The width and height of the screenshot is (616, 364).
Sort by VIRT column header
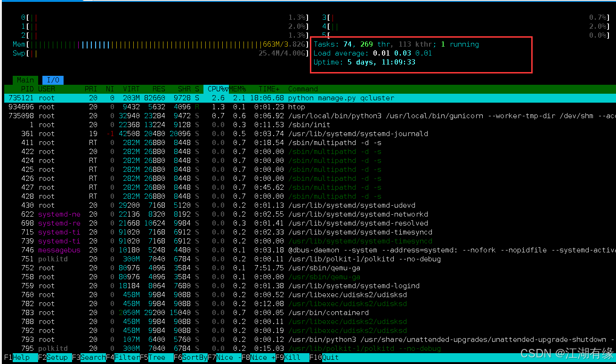coord(131,89)
